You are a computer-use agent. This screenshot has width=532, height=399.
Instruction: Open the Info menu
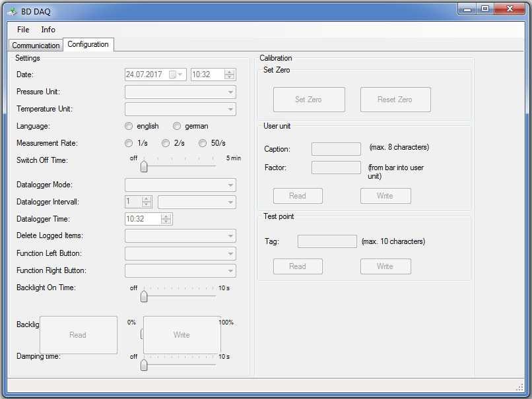48,30
